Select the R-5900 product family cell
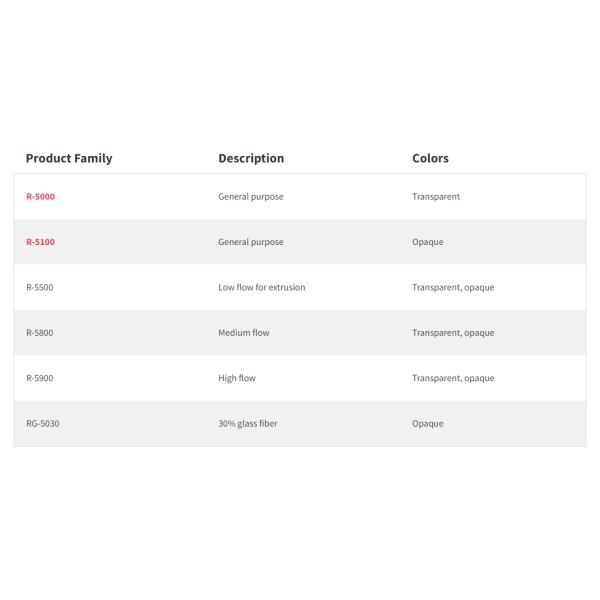 point(40,378)
